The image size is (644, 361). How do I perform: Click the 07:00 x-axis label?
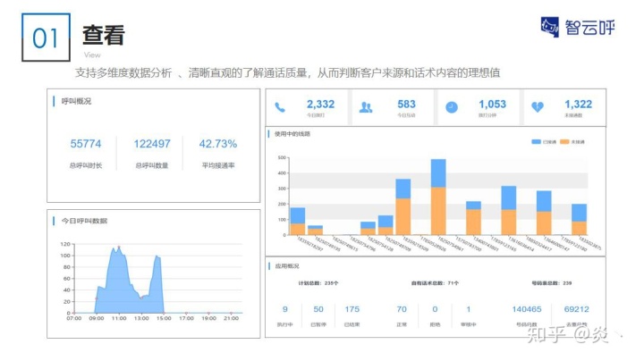pyautogui.click(x=74, y=318)
